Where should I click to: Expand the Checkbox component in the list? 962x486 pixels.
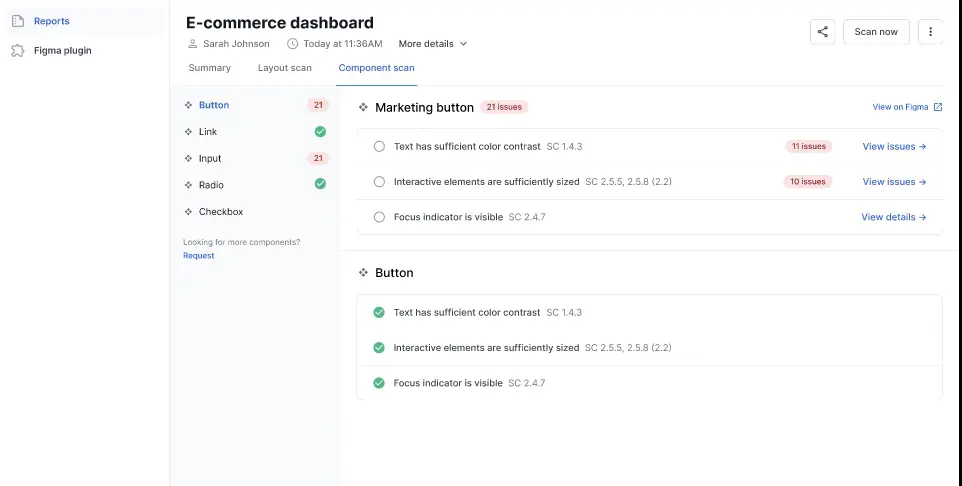click(220, 212)
